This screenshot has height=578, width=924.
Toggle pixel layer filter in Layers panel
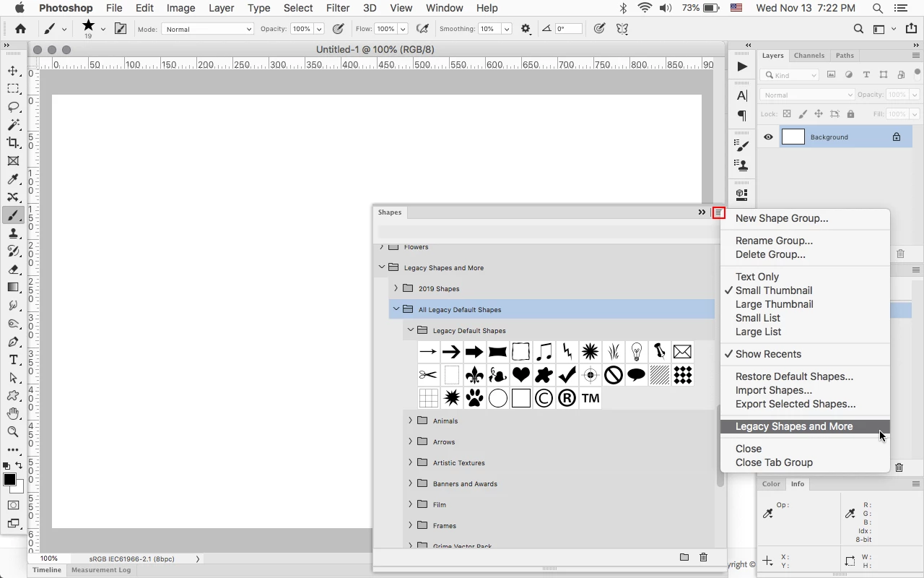(831, 74)
